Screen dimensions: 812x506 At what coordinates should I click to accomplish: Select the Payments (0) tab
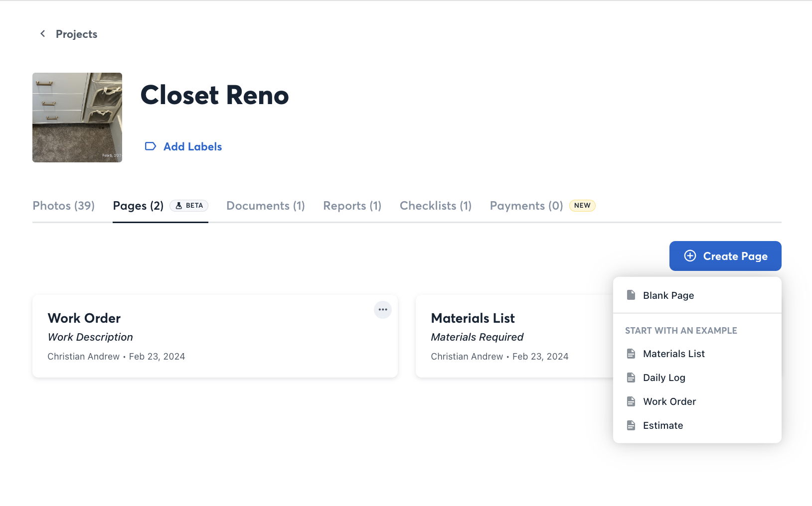(526, 206)
